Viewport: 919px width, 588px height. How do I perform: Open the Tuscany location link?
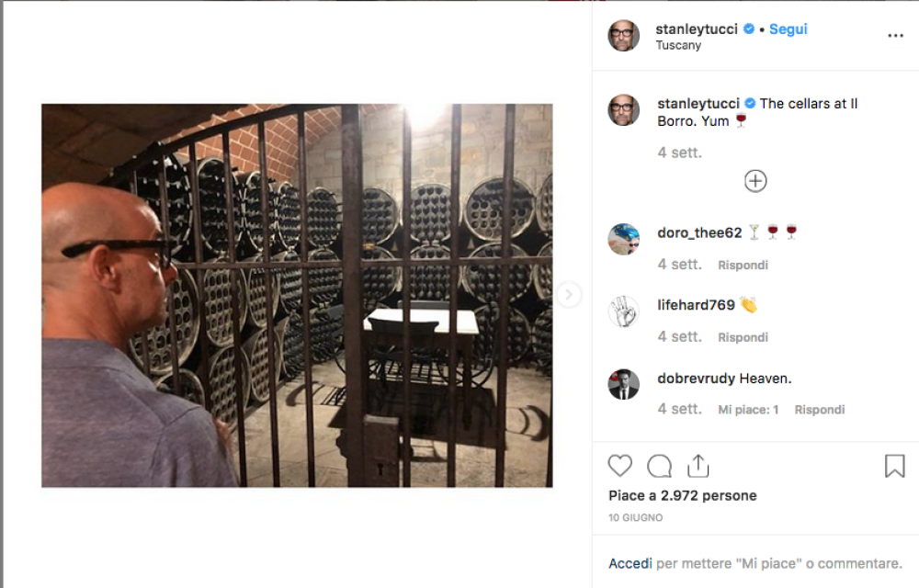click(x=678, y=45)
